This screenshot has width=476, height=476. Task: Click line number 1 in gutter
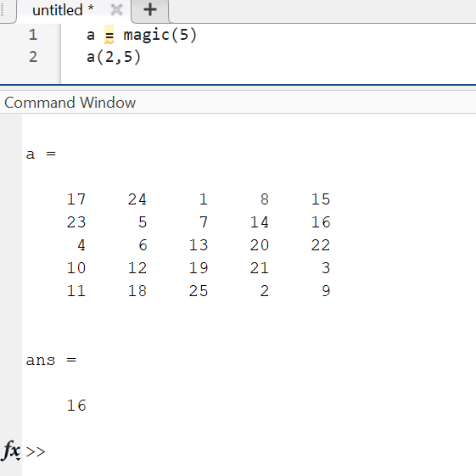[33, 35]
